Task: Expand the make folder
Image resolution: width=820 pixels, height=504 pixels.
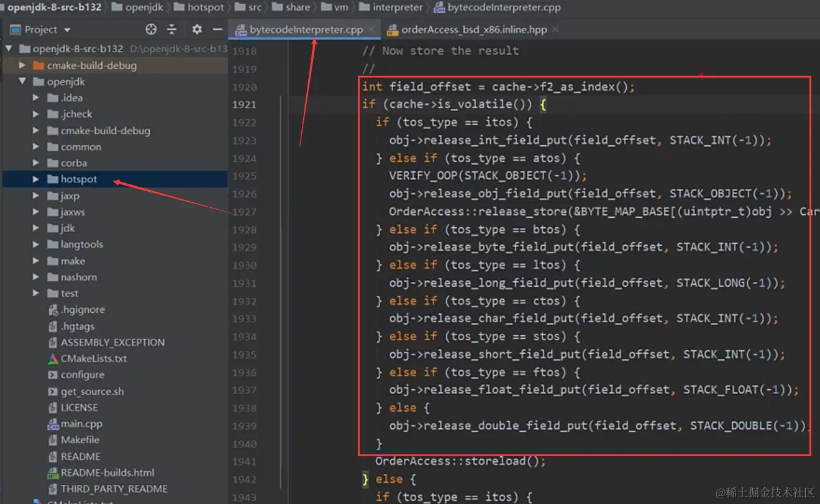Action: coord(37,261)
